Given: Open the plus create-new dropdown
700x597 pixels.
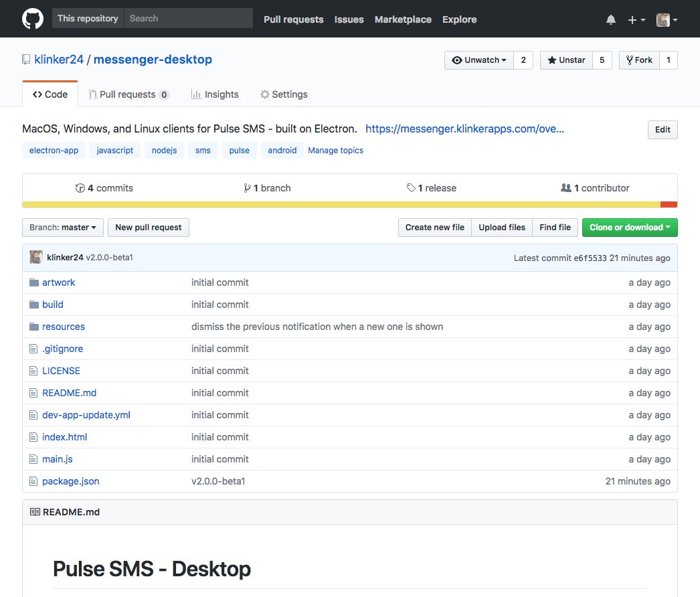Looking at the screenshot, I should (636, 19).
